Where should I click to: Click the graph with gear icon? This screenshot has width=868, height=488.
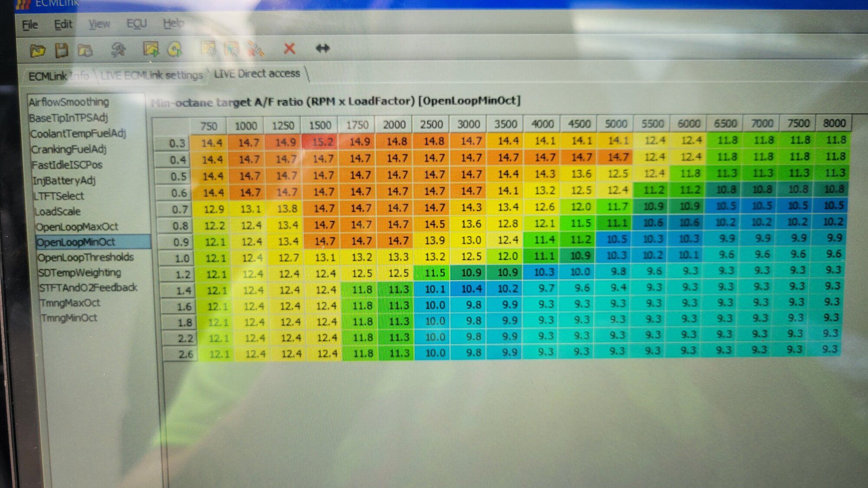[x=208, y=48]
